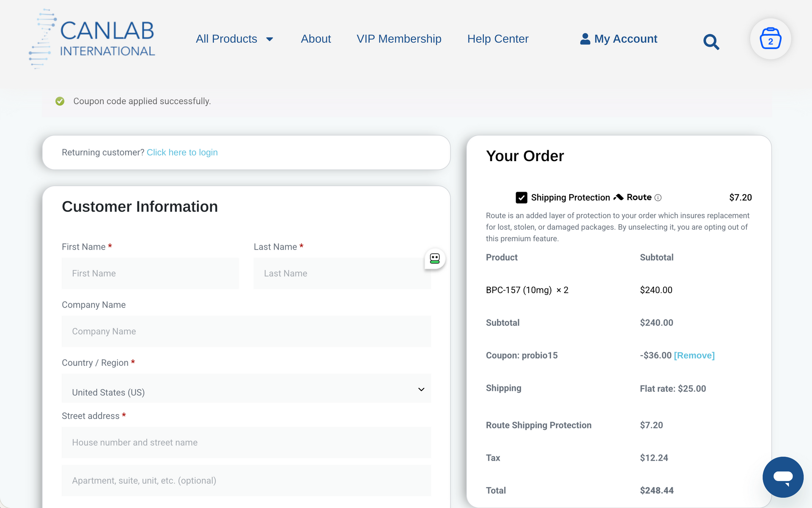Viewport: 812px width, 508px height.
Task: Uncheck the Shipping Protection checkbox
Action: tap(521, 198)
